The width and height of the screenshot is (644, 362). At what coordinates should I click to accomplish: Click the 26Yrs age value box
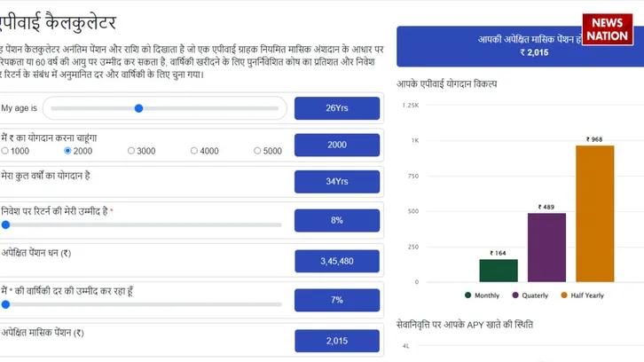(x=337, y=108)
